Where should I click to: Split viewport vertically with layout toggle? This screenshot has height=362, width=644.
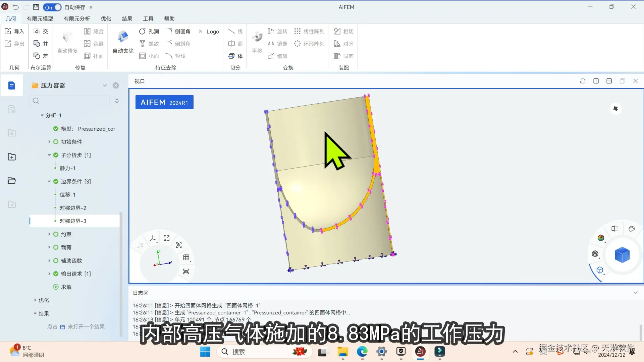point(596,81)
